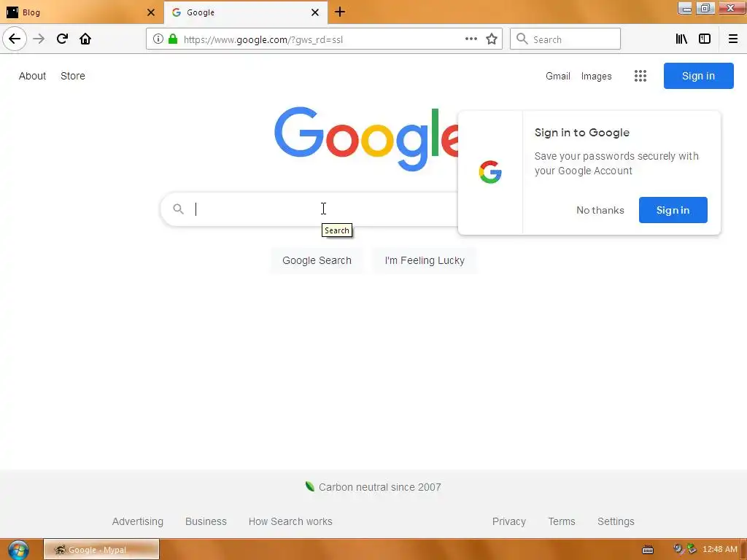The height and width of the screenshot is (560, 747).
Task: Open the Privacy footer link
Action: [x=508, y=521]
